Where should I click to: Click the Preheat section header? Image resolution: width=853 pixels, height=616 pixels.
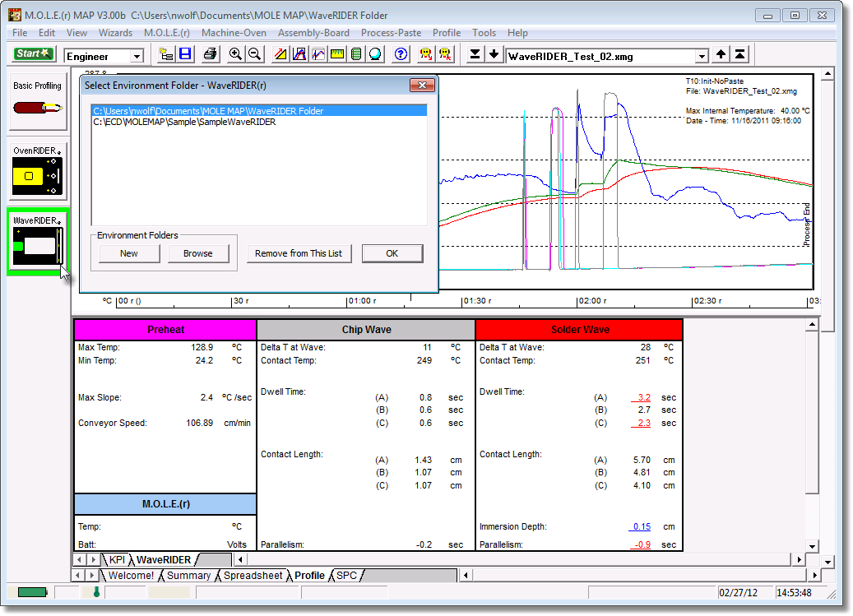165,330
